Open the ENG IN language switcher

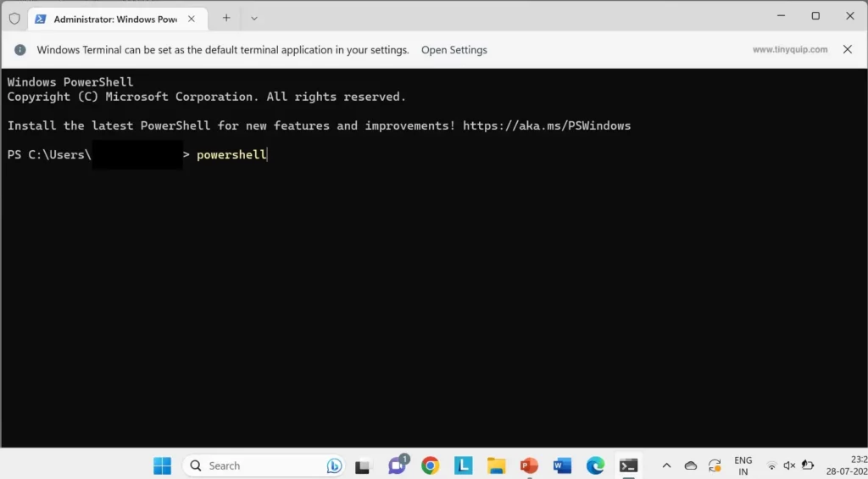click(x=743, y=465)
